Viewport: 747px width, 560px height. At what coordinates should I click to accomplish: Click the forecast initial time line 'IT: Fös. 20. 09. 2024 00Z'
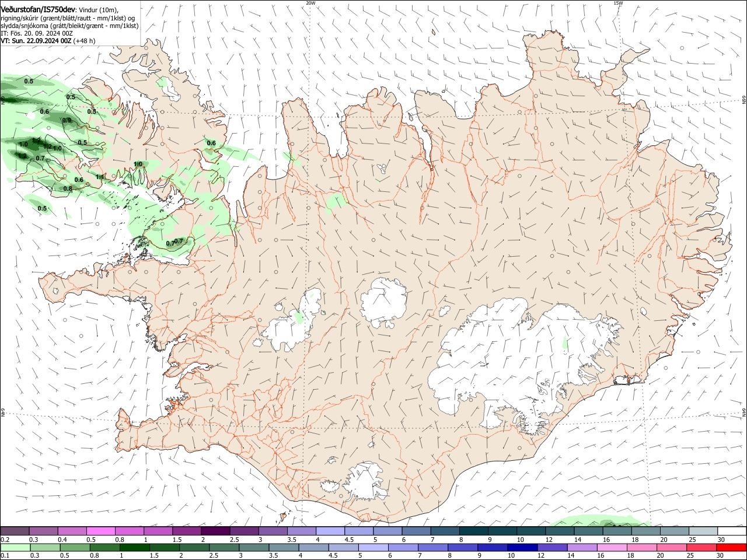click(x=37, y=33)
